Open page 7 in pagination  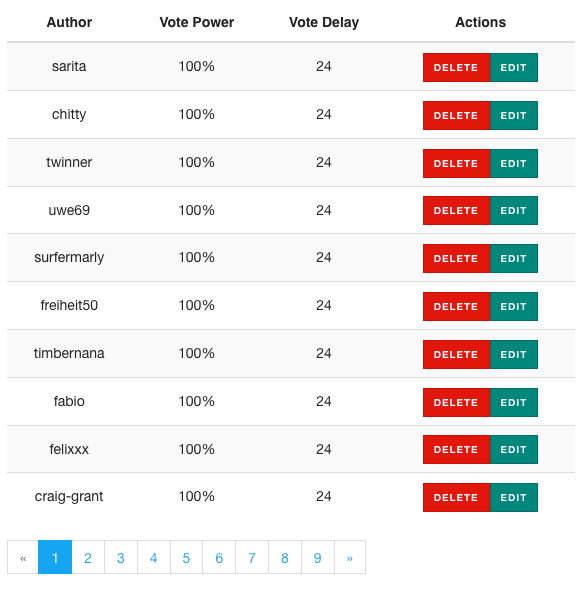252,557
